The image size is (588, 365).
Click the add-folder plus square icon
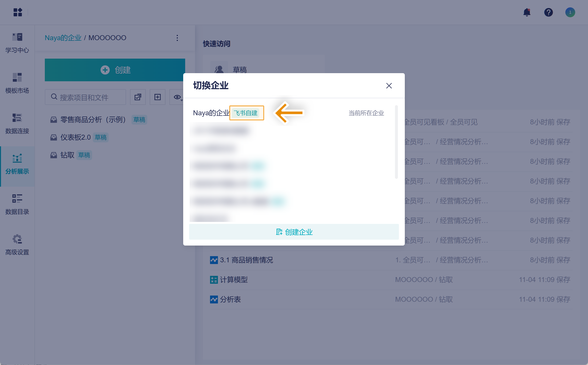click(x=158, y=97)
